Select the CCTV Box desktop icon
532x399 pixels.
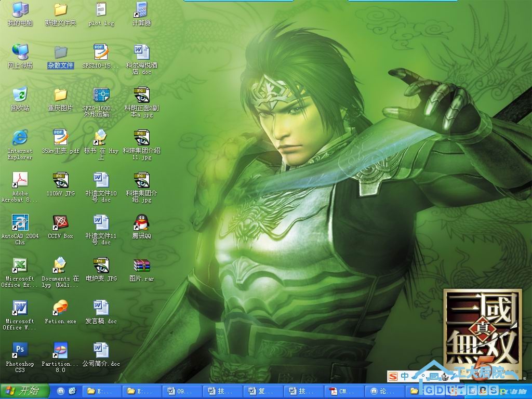(61, 223)
